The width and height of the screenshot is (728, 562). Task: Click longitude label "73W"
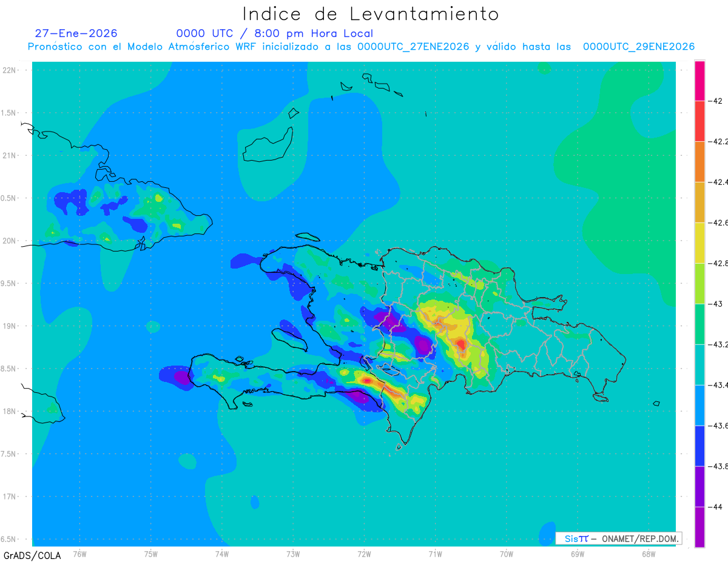click(x=293, y=554)
